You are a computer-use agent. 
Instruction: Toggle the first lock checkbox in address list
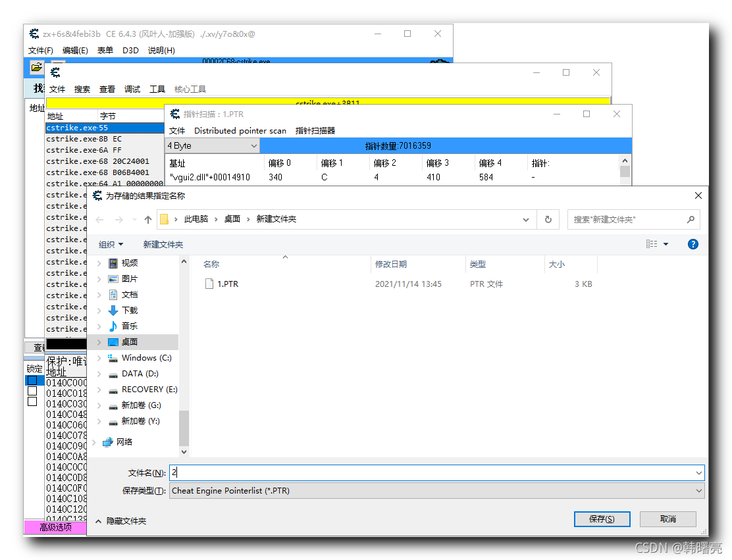(32, 380)
